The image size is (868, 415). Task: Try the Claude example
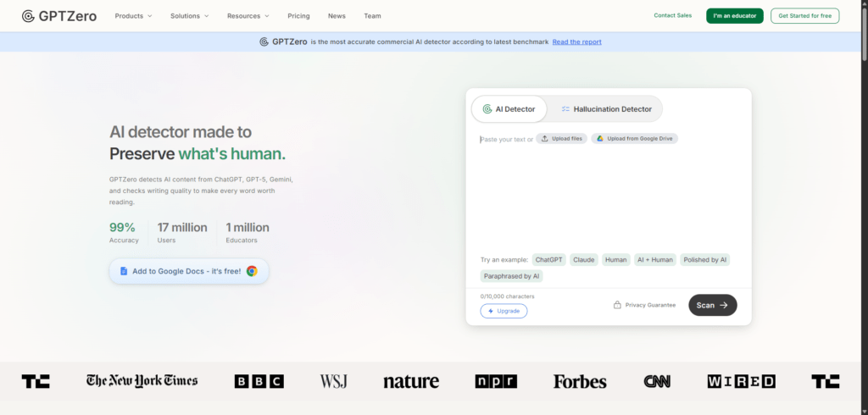click(x=584, y=259)
